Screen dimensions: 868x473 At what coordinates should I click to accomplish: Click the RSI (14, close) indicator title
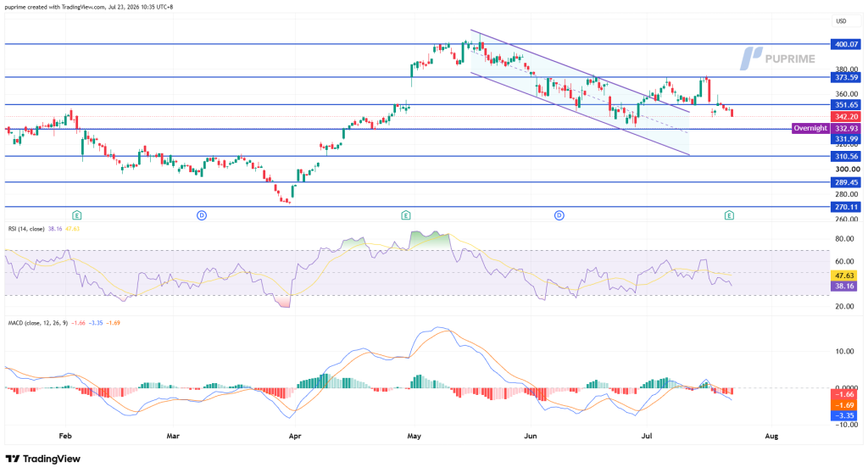[26, 229]
